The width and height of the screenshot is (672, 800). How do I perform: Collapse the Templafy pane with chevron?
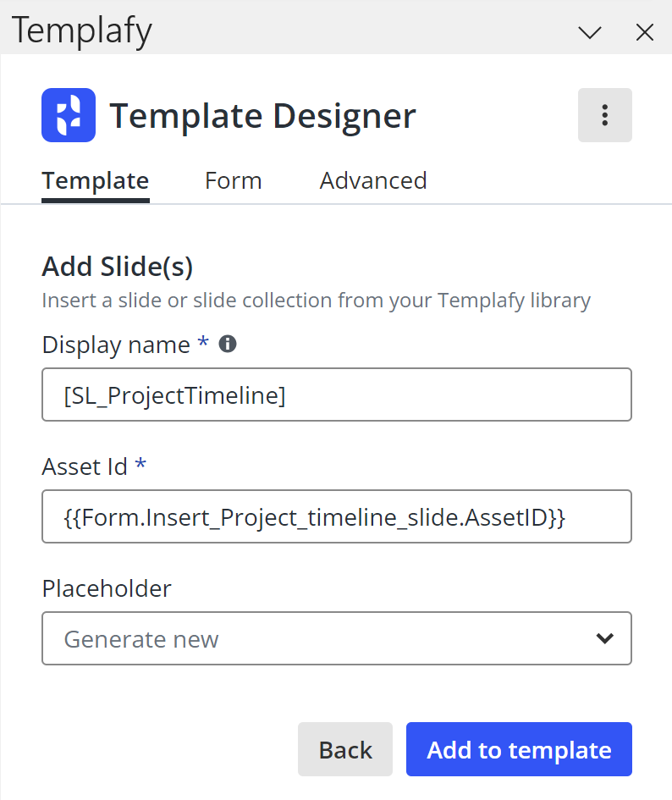pyautogui.click(x=590, y=33)
